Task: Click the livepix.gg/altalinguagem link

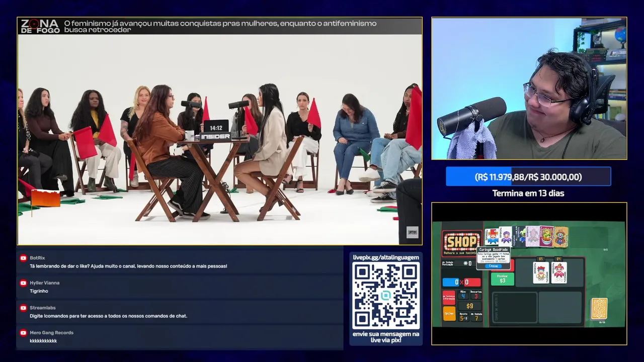Action: [386, 257]
